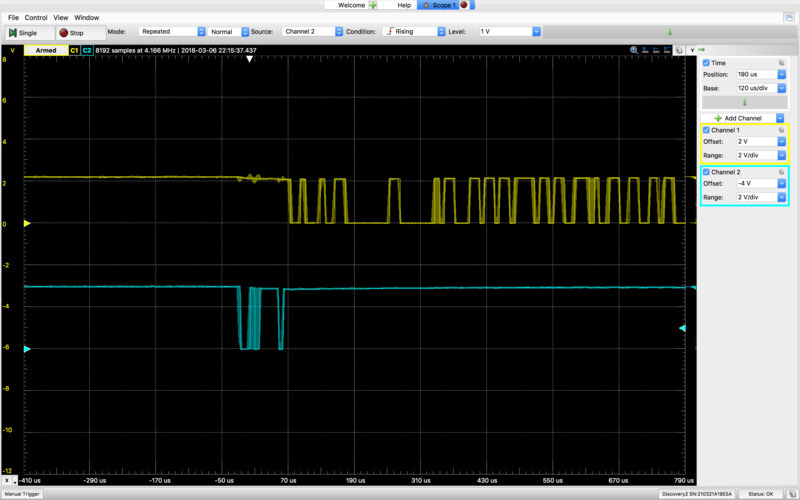Select the C1 channel label
The image size is (800, 500).
(x=74, y=51)
